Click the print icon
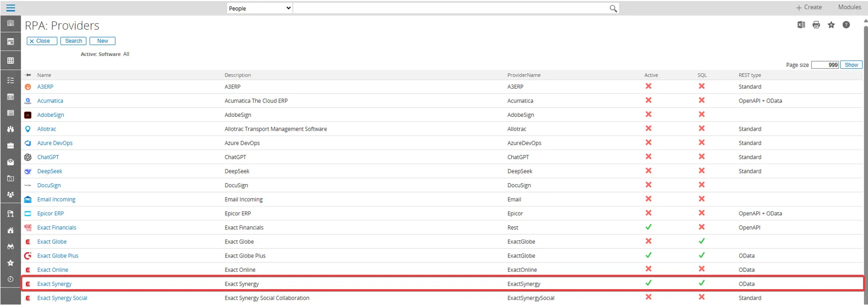 tap(816, 25)
